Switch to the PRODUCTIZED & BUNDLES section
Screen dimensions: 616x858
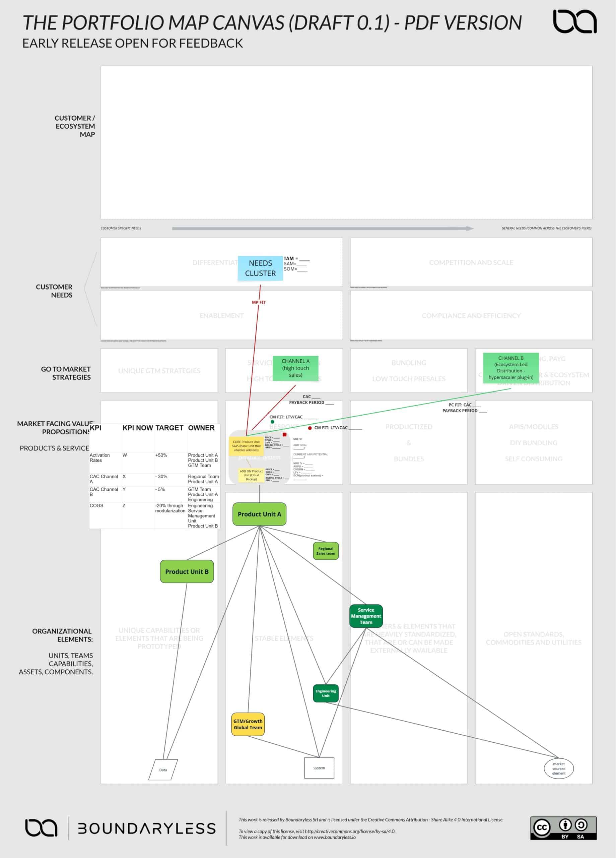tap(408, 443)
